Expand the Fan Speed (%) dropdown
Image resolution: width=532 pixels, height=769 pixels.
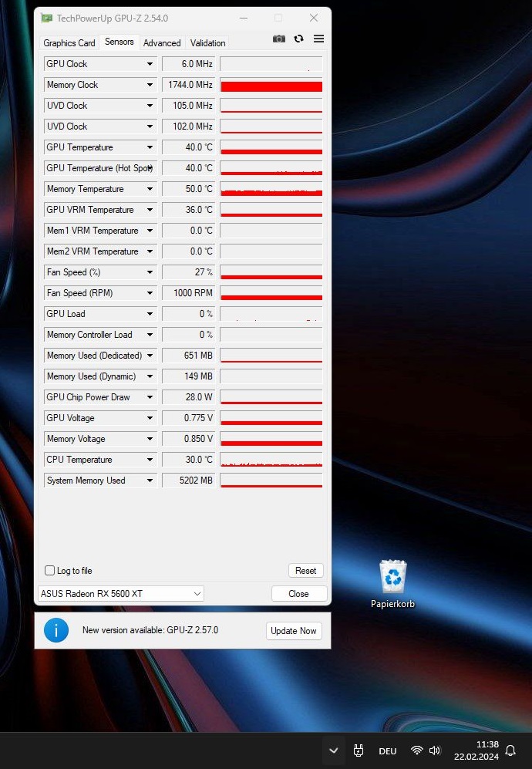150,272
